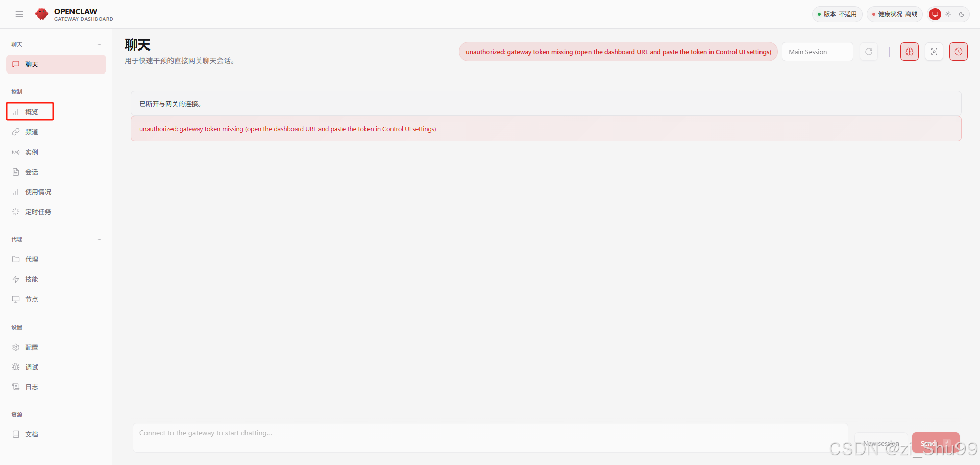Select the 频道 channels item in sidebar
Image resolution: width=980 pixels, height=465 pixels.
(x=32, y=132)
